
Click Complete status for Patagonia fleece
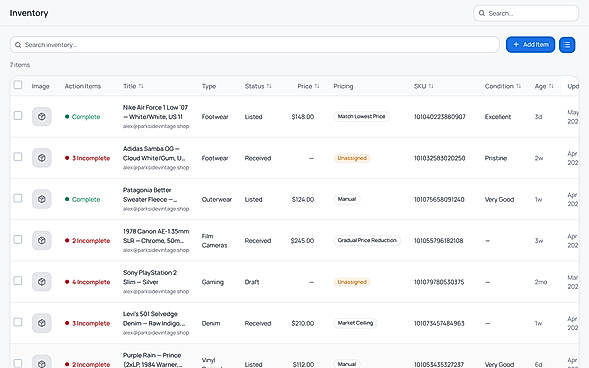pos(83,199)
